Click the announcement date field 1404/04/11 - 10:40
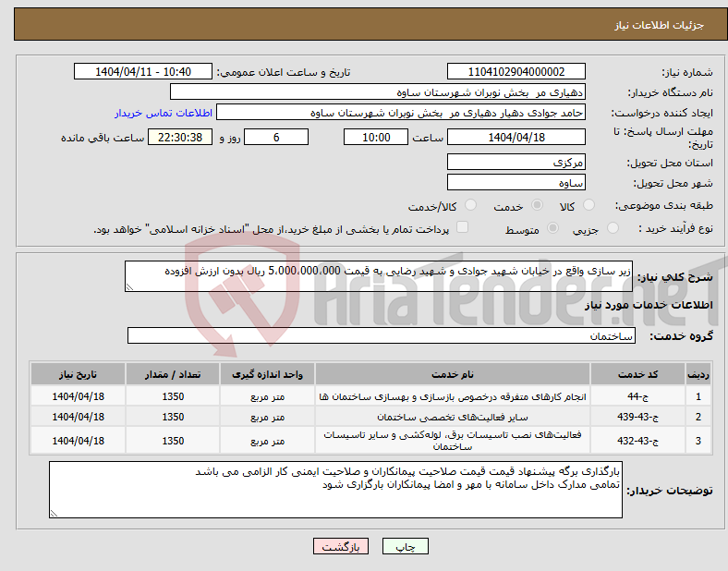The height and width of the screenshot is (571, 728). (x=143, y=71)
